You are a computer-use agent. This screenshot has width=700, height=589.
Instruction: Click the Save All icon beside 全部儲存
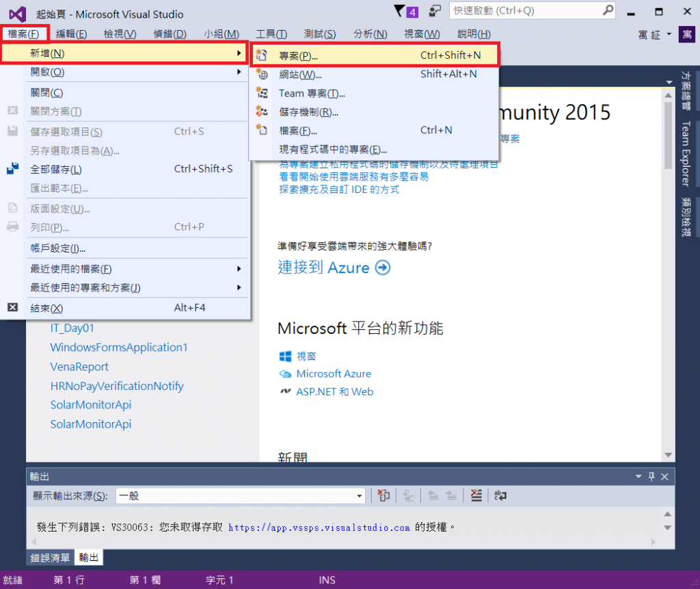coord(13,169)
